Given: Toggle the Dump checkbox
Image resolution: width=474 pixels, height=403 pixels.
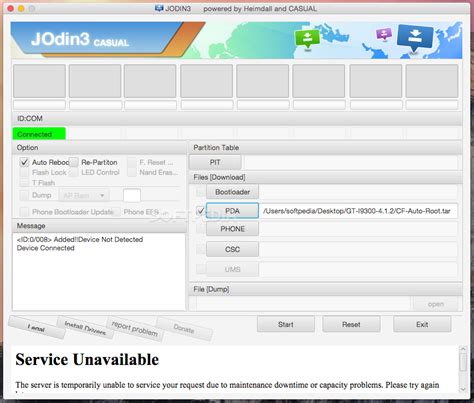Looking at the screenshot, I should point(24,195).
